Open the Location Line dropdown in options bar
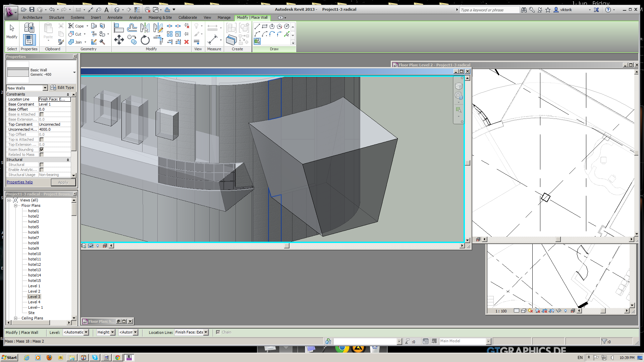The image size is (644, 362). pyautogui.click(x=206, y=332)
